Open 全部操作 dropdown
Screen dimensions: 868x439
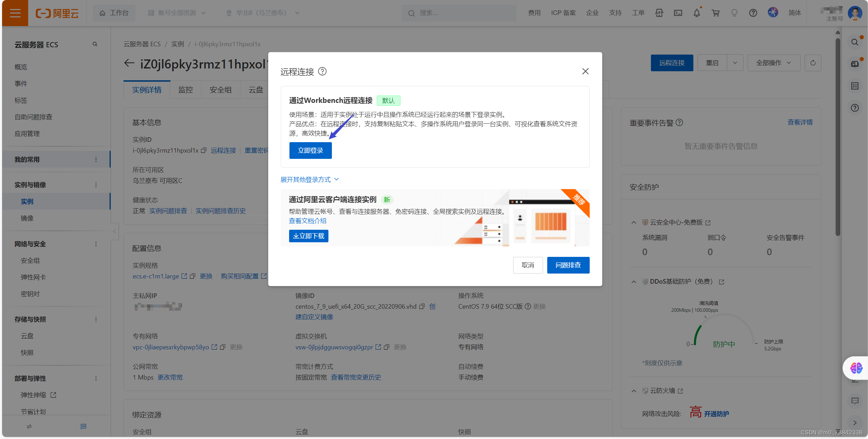click(x=774, y=63)
